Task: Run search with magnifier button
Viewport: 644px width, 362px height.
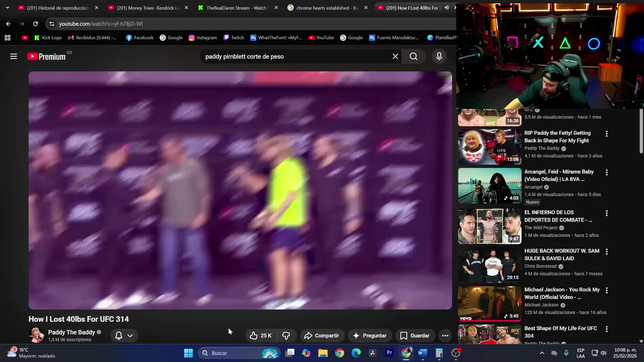Action: pos(414,56)
